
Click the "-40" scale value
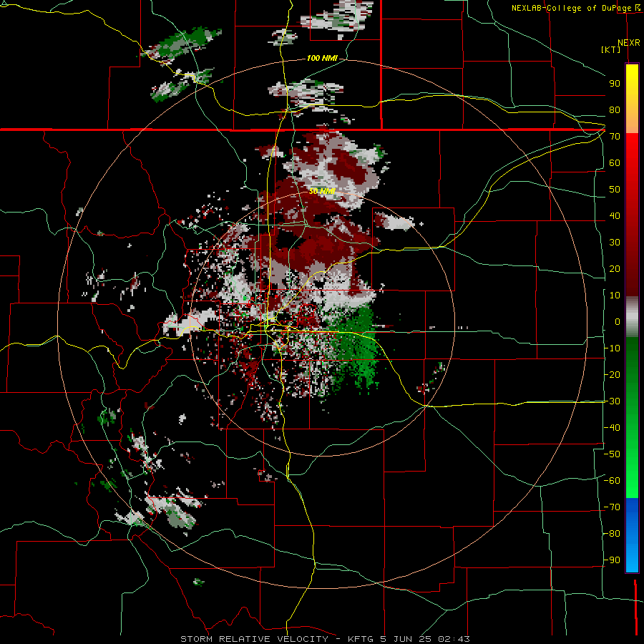pos(613,428)
